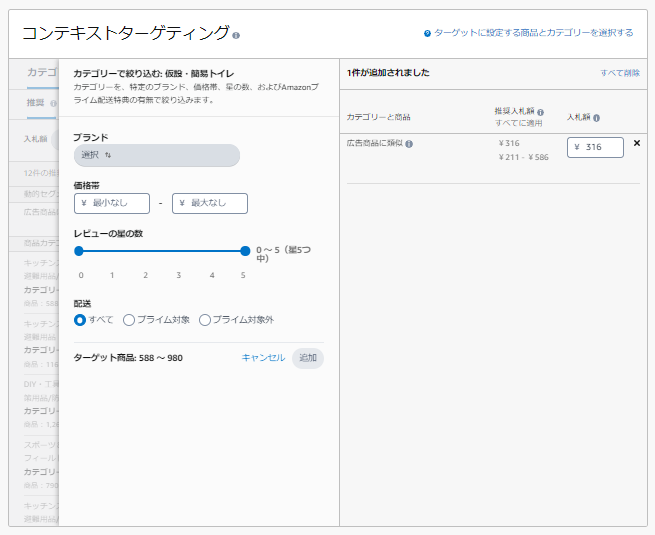Screen dimensions: 655x535
Task: Click maximum price 最大なし field
Action: [210, 203]
